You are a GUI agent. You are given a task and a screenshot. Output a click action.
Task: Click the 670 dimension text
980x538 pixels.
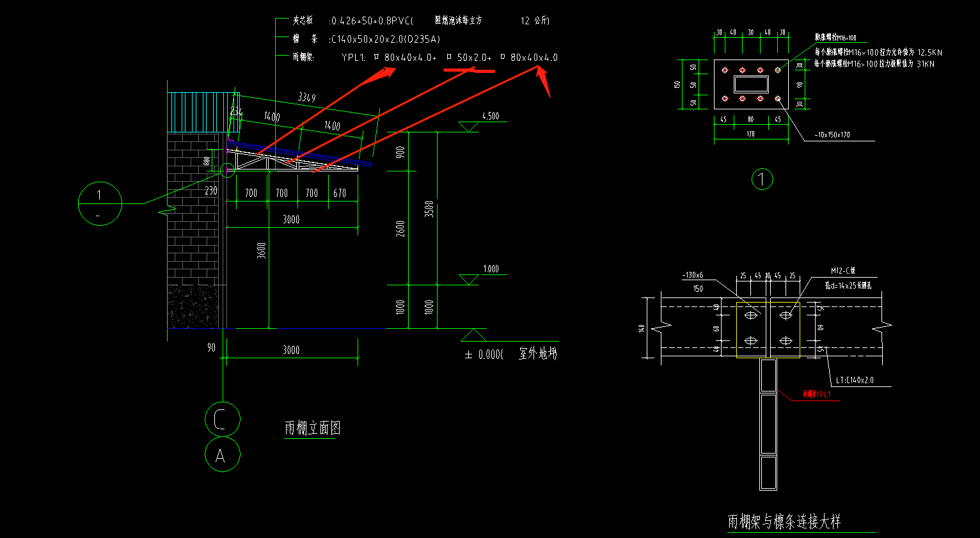[x=340, y=193]
